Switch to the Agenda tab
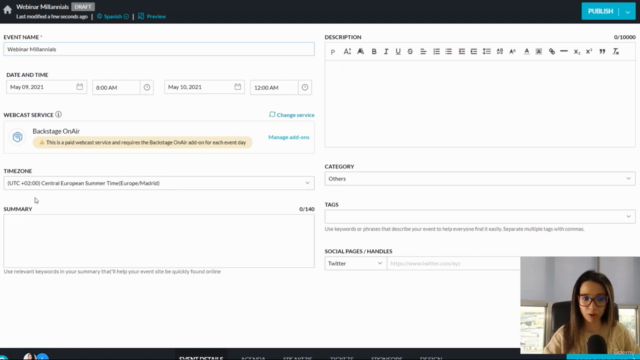Image resolution: width=640 pixels, height=360 pixels. (x=253, y=358)
